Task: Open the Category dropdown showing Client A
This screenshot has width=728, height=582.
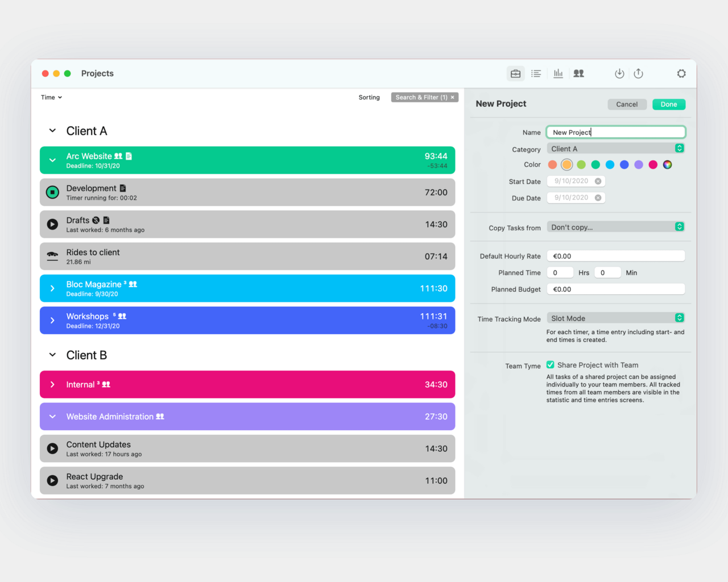Action: [615, 148]
